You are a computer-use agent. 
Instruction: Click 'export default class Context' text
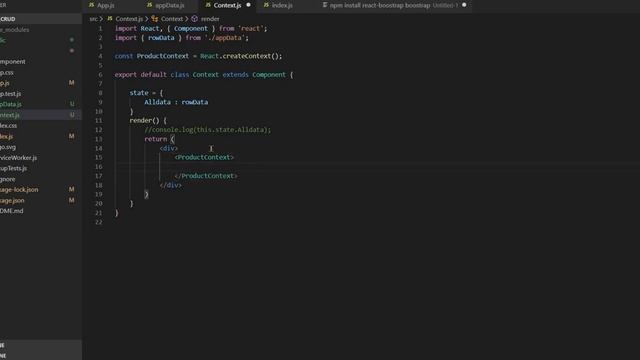click(167, 75)
